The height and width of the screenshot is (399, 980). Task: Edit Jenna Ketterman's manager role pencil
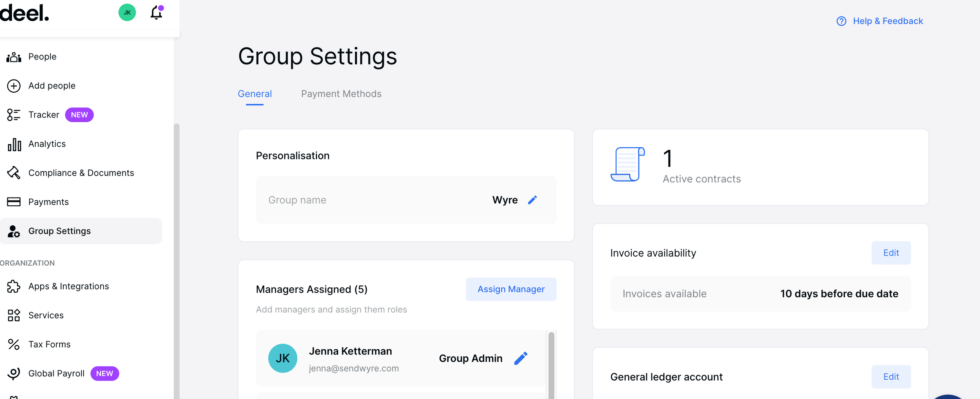point(521,358)
